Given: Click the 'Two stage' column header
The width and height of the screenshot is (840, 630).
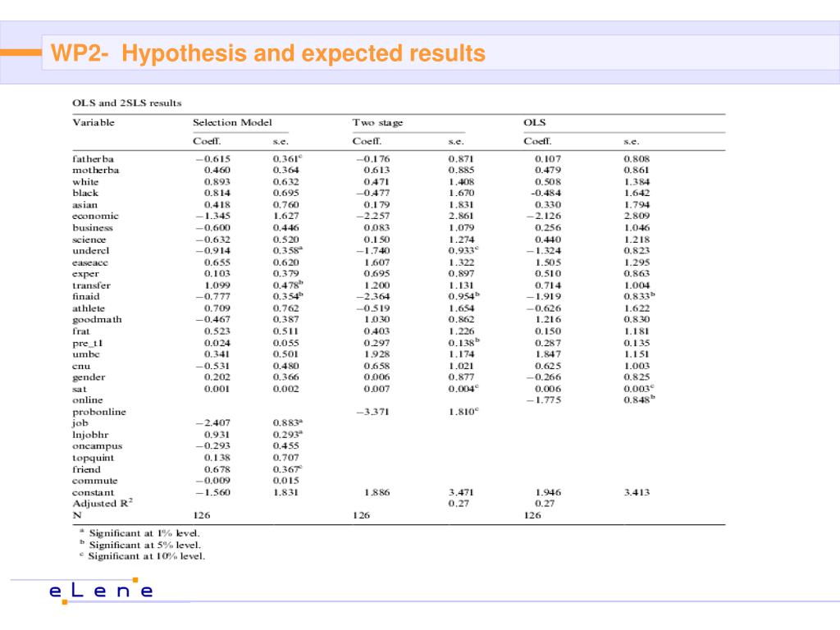Looking at the screenshot, I should (377, 123).
